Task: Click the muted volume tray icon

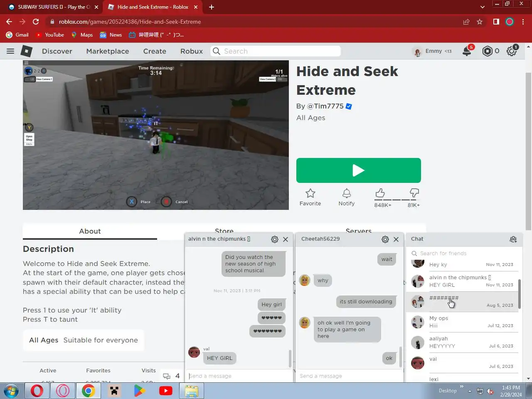Action: pyautogui.click(x=490, y=391)
